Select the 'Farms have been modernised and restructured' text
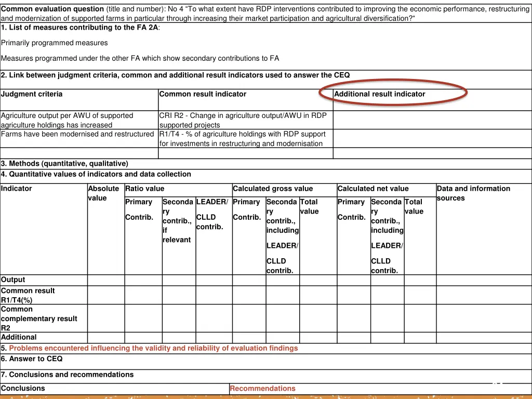Screen dimensions: 532x399 (x=77, y=134)
